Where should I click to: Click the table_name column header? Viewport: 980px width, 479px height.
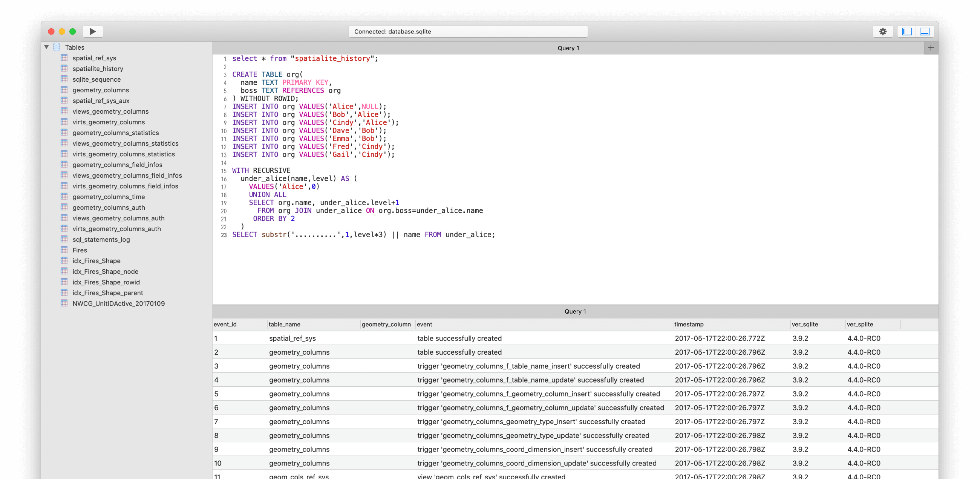click(x=284, y=324)
